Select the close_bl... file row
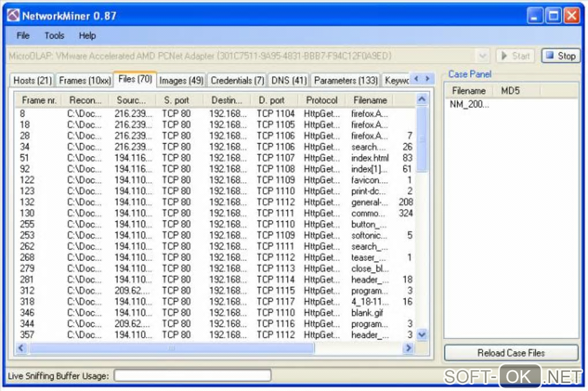Image resolution: width=588 pixels, height=391 pixels. point(216,269)
